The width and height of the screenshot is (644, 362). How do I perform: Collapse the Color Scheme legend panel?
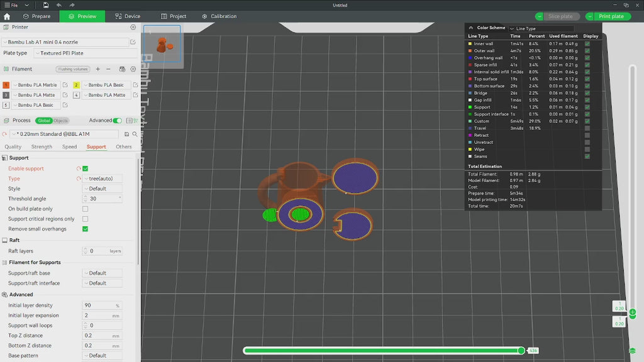tap(470, 28)
